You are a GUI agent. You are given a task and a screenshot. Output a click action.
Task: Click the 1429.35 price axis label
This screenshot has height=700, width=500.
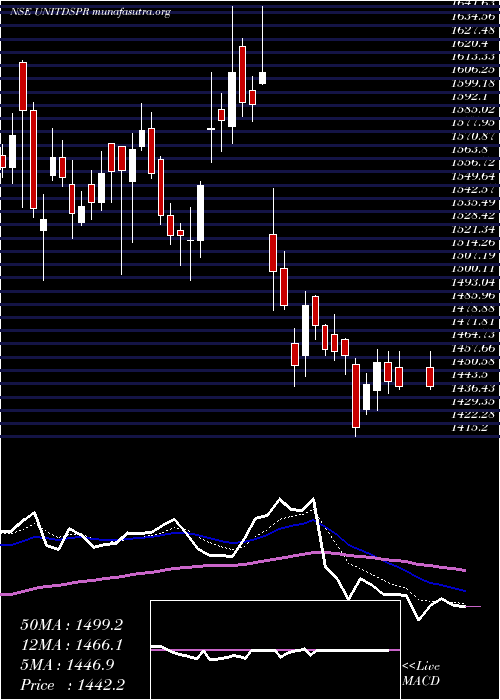pyautogui.click(x=474, y=401)
